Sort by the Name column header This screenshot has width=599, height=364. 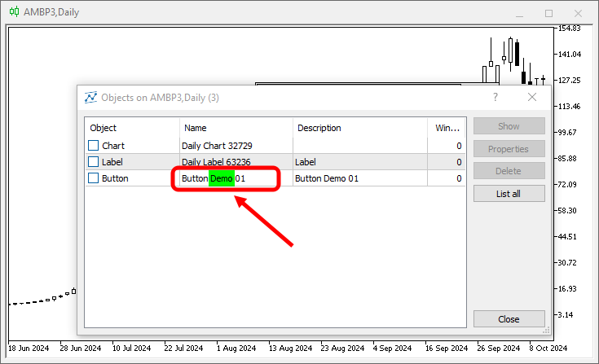click(x=236, y=128)
